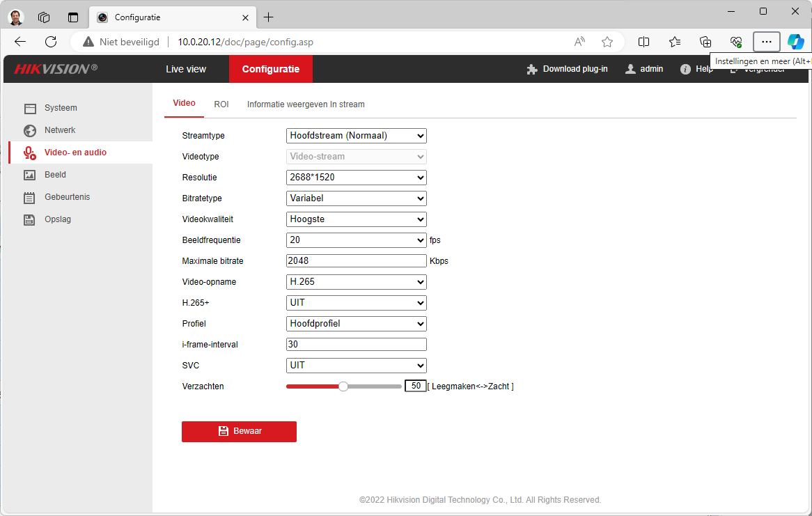
Task: Switch to the Live view tab
Action: 186,69
